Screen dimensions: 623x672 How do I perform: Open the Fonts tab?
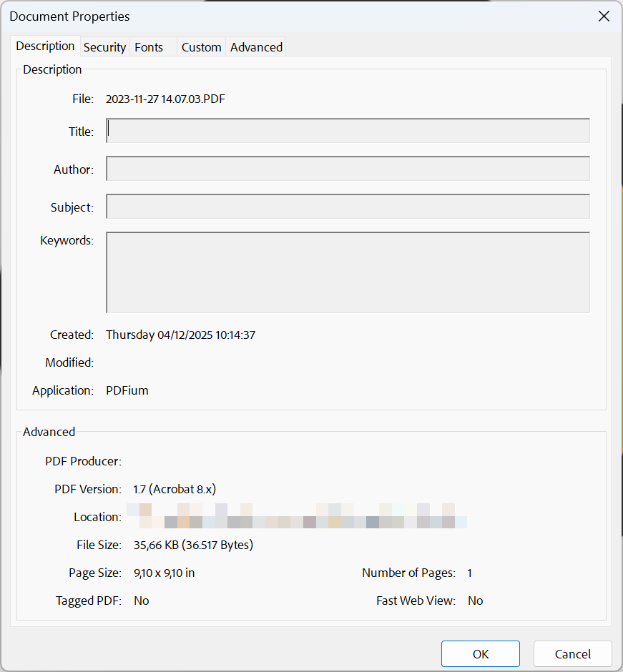tap(149, 47)
